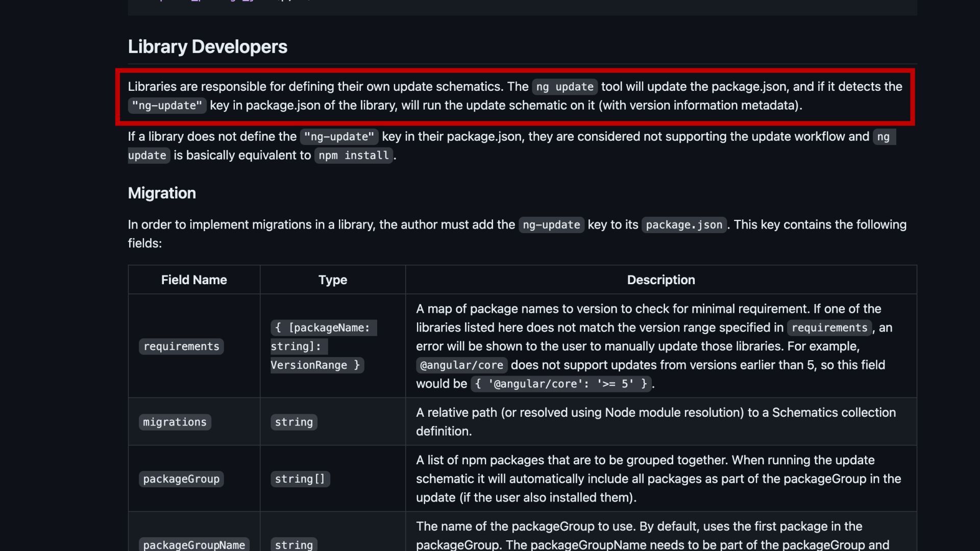Click the npm install inline code
Image resolution: width=980 pixels, height=551 pixels.
353,156
